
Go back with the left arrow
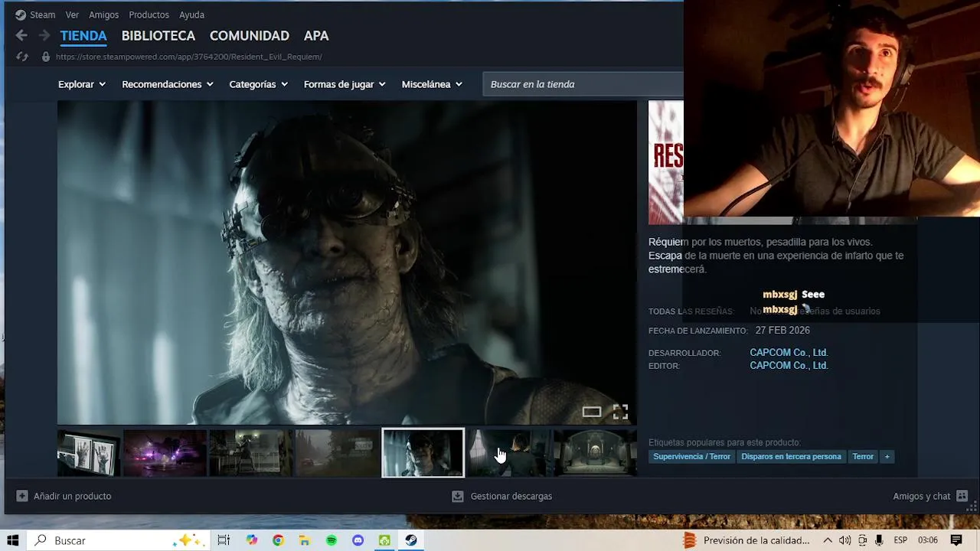click(x=21, y=35)
